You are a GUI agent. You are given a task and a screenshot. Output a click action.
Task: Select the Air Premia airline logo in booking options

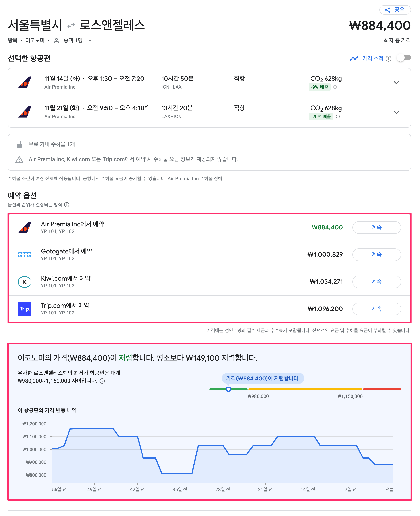25,228
